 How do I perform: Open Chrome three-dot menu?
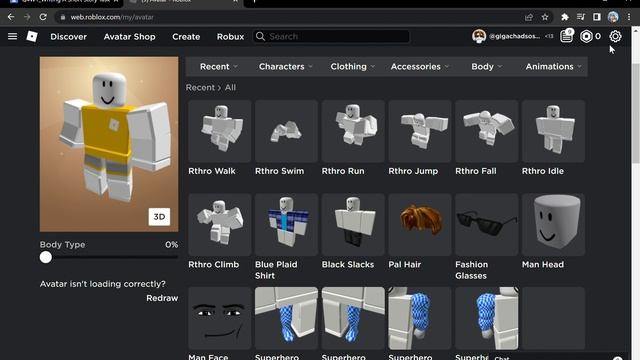(629, 17)
